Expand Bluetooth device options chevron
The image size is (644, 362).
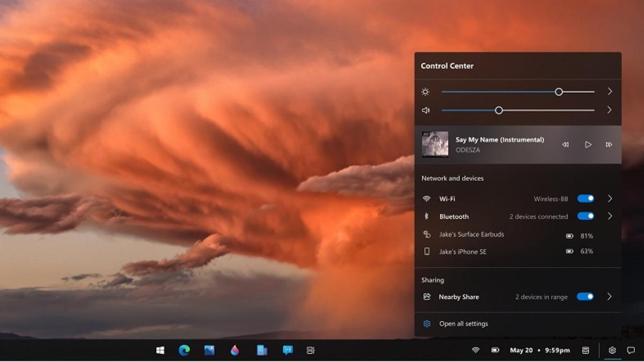pos(610,216)
